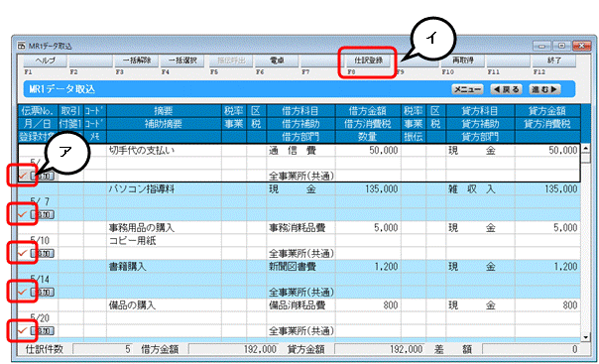599x364 pixels.
Task: Click the 新聞図書費 debit account cell
Action: tap(301, 266)
